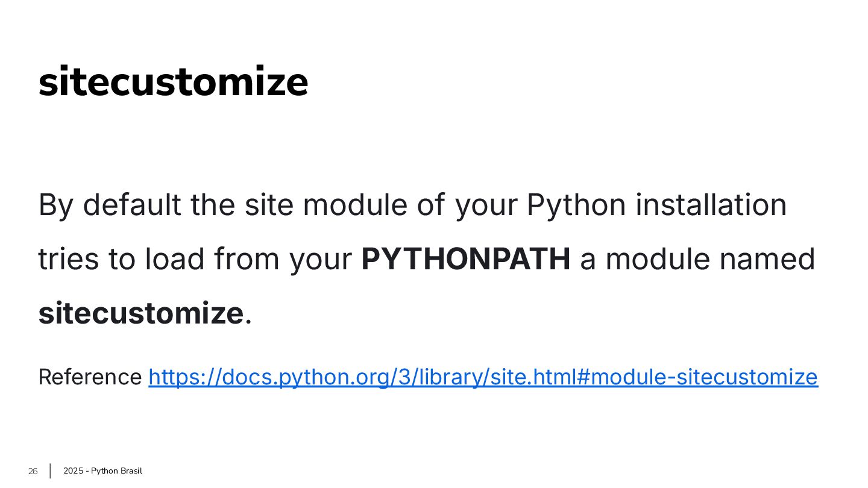Click the word "from" in the second line
The width and height of the screenshot is (868, 488).
[247, 259]
